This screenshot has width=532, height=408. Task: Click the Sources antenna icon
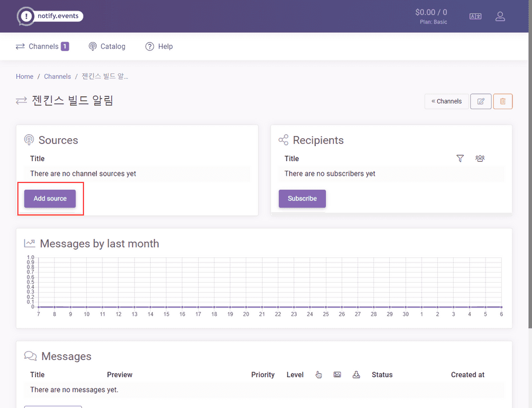[29, 140]
